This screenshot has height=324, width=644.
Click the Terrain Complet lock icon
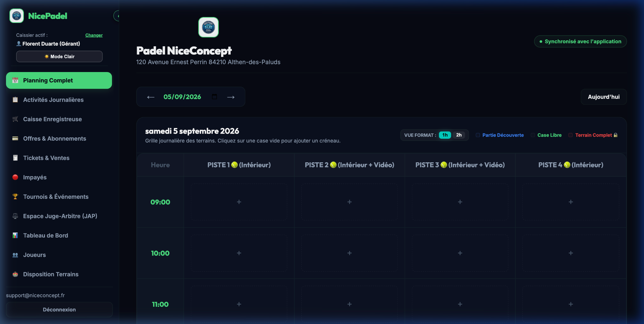[616, 135]
